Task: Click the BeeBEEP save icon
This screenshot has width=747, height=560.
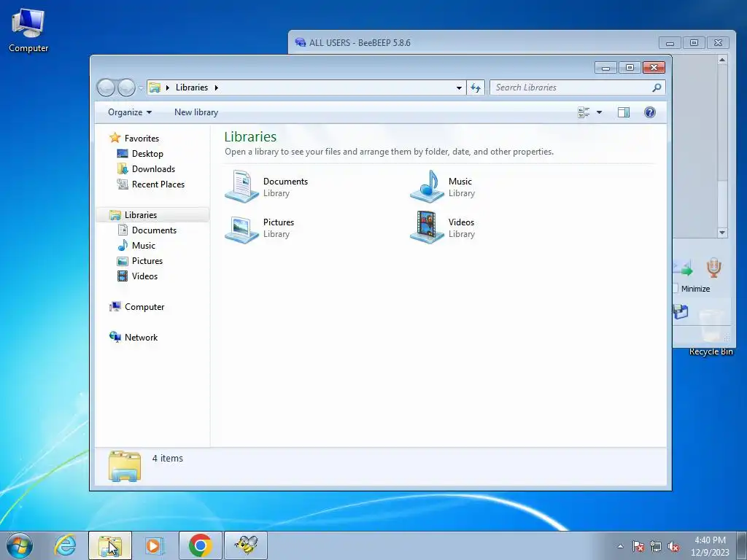Action: [x=681, y=312]
